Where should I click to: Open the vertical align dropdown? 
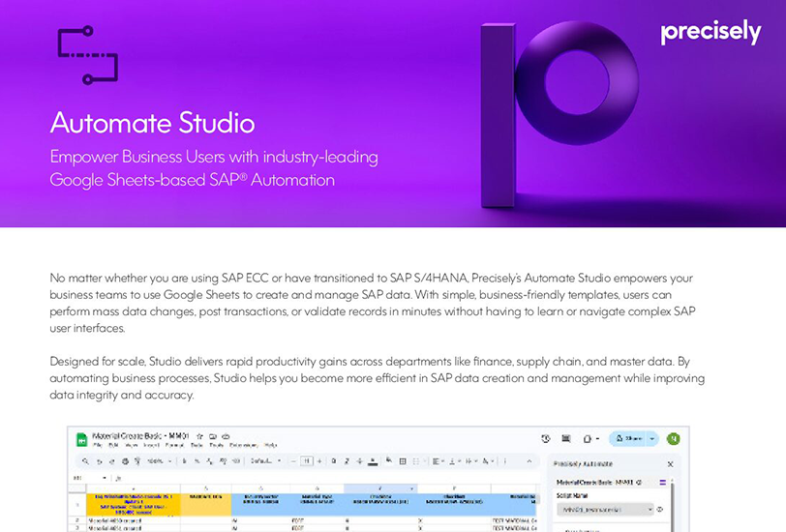click(x=455, y=461)
